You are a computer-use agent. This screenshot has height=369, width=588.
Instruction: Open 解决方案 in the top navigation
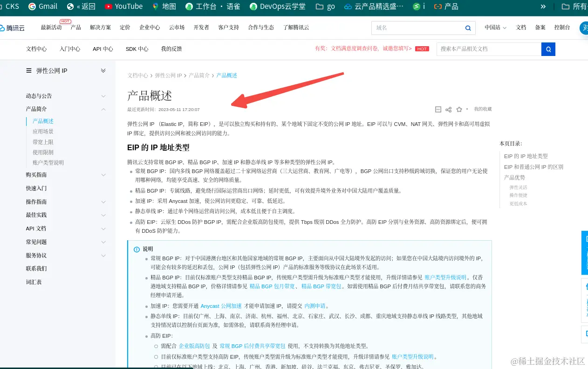point(100,28)
